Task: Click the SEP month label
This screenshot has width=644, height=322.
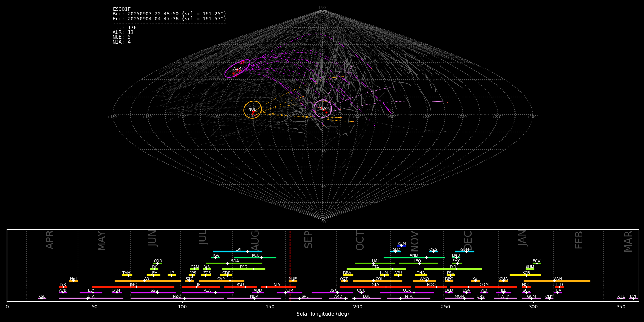Action: point(308,239)
